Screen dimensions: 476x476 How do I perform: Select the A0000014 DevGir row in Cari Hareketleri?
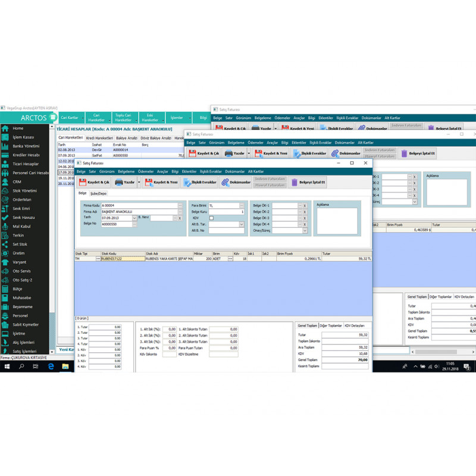click(121, 150)
